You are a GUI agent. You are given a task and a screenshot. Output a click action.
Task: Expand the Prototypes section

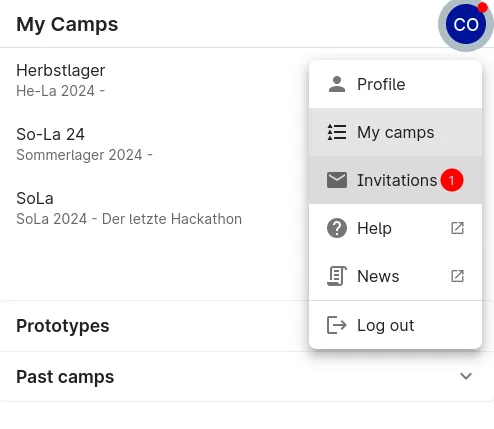154,326
